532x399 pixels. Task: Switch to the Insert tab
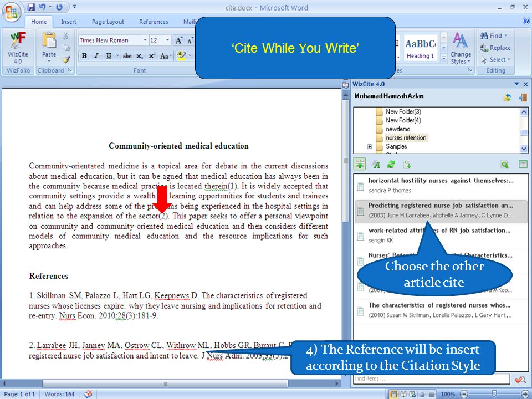tap(69, 22)
